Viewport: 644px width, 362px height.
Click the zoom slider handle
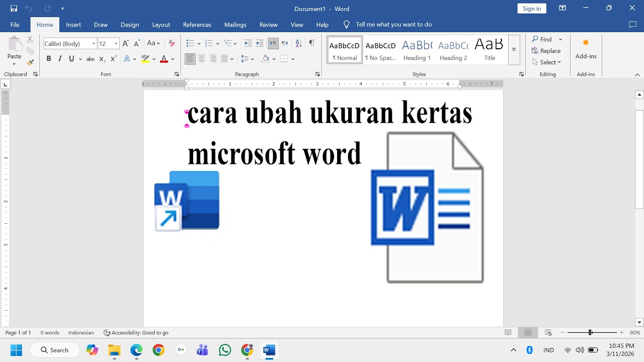point(590,332)
